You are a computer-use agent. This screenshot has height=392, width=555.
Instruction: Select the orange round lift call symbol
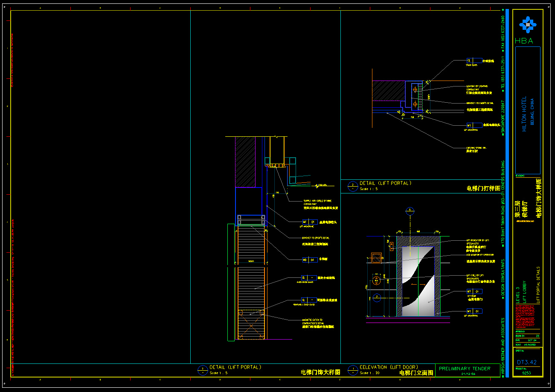pos(376,280)
